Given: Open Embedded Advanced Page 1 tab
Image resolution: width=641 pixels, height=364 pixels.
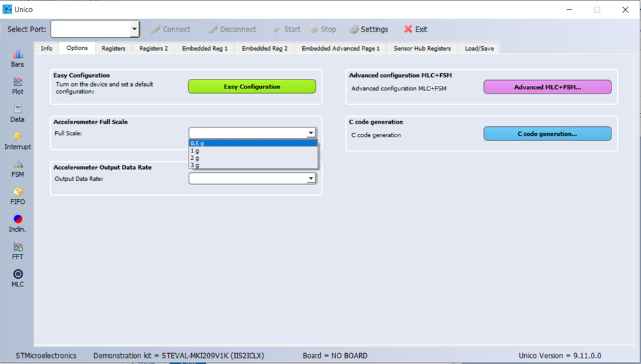Looking at the screenshot, I should [341, 48].
